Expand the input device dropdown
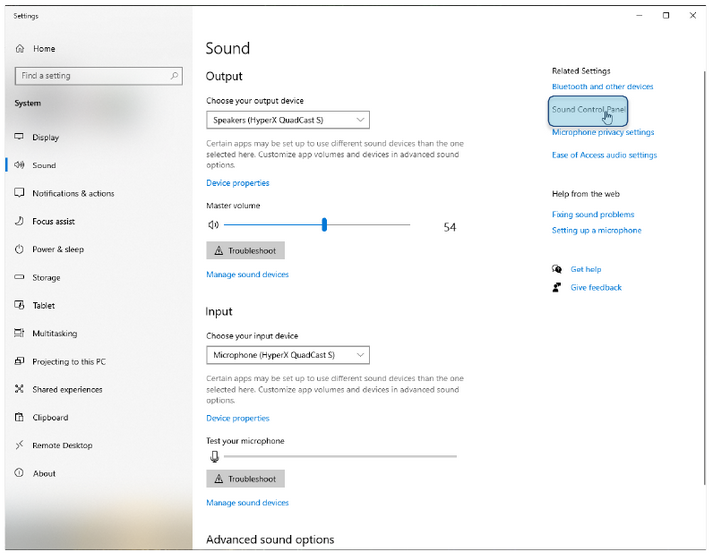713x554 pixels. point(288,355)
